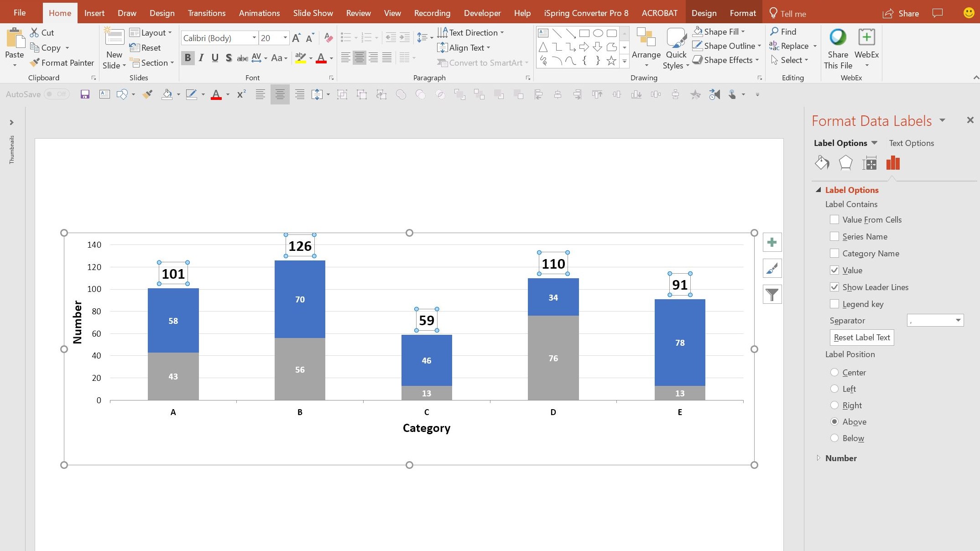The width and height of the screenshot is (980, 551).
Task: Select the Above radio button for Label Position
Action: tap(834, 422)
